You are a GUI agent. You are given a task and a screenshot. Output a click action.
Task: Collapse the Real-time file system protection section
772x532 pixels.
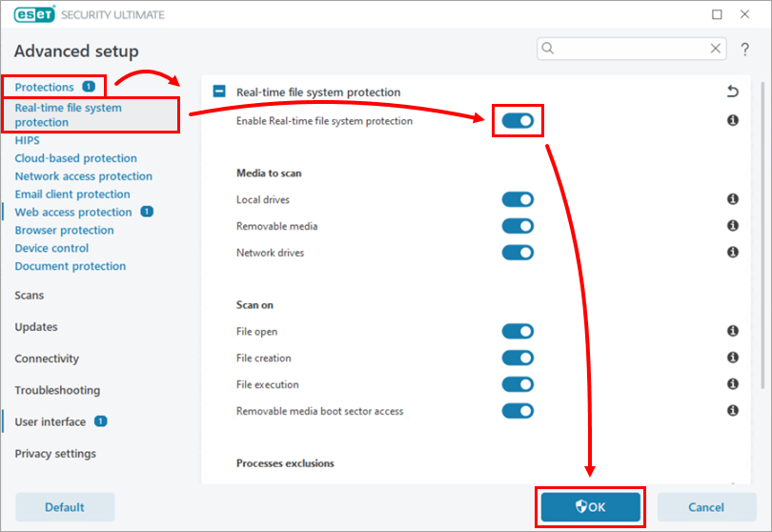(220, 92)
